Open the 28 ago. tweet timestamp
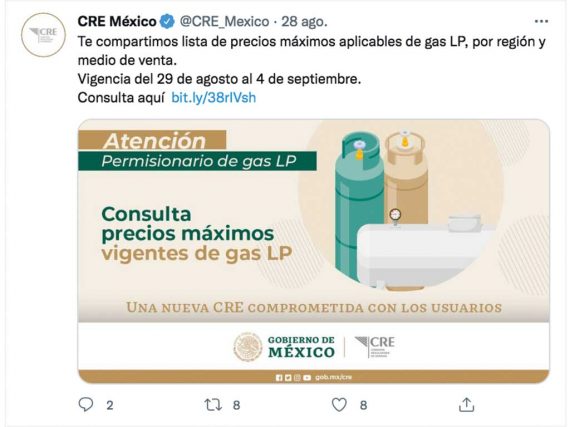Viewport: 570px width, 427px height. [304, 22]
